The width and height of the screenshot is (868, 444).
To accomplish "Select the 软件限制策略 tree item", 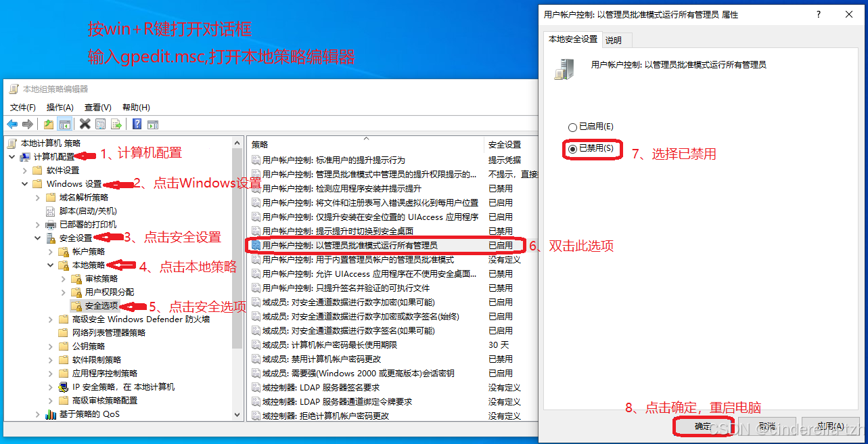I will [x=97, y=359].
